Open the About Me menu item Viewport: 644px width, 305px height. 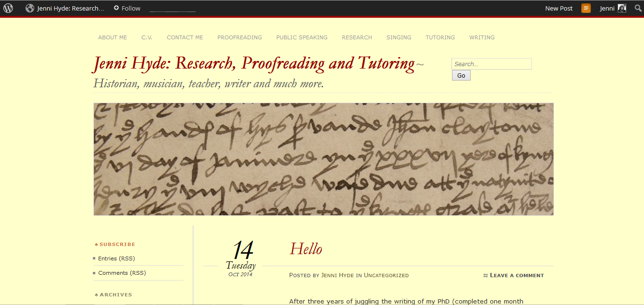(113, 37)
